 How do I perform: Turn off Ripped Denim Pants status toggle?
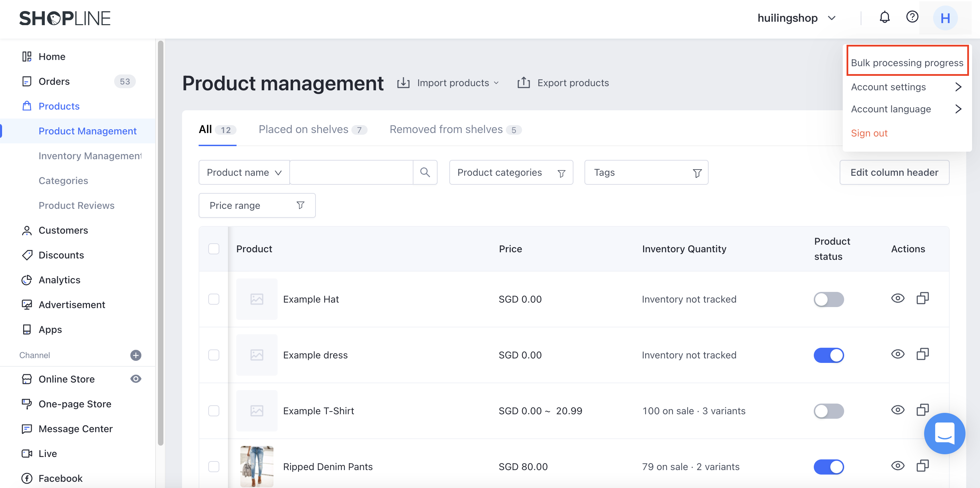click(828, 466)
